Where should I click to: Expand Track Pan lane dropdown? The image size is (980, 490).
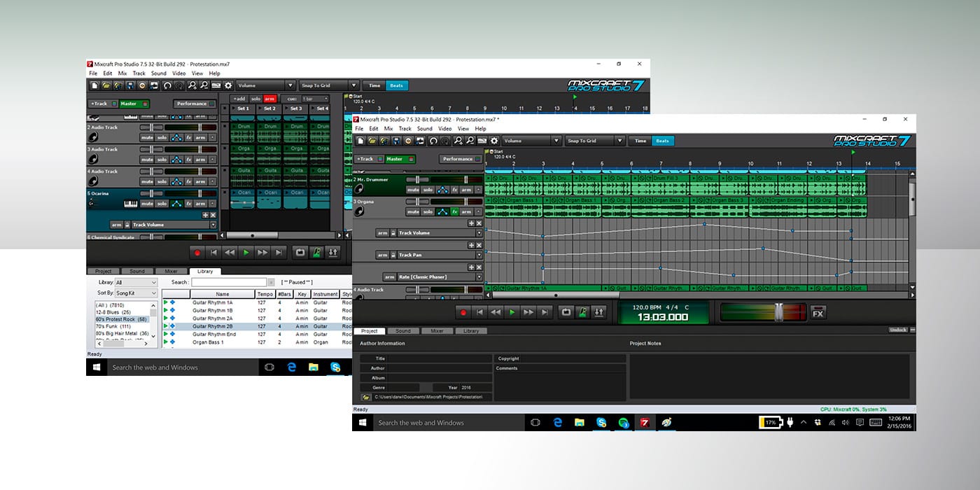click(x=479, y=255)
